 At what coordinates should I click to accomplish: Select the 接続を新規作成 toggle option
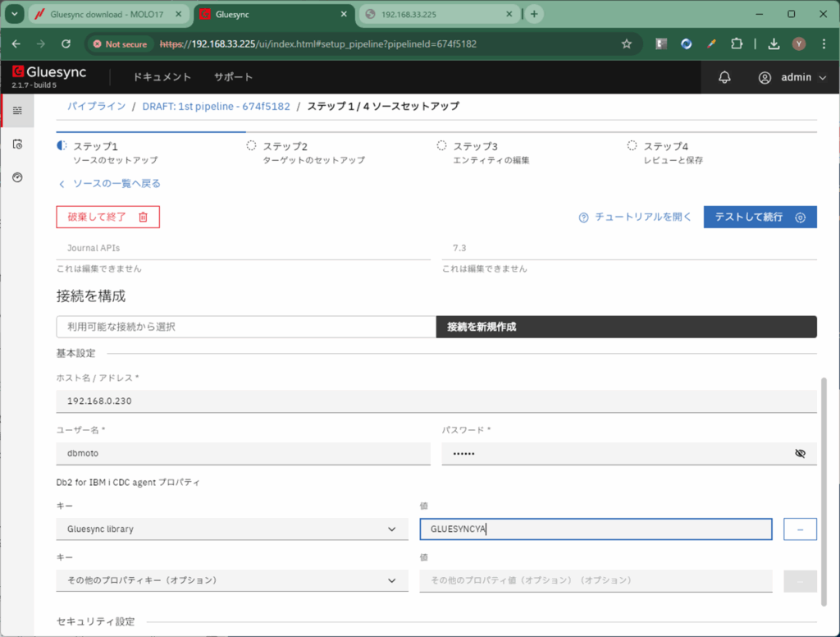tap(626, 327)
